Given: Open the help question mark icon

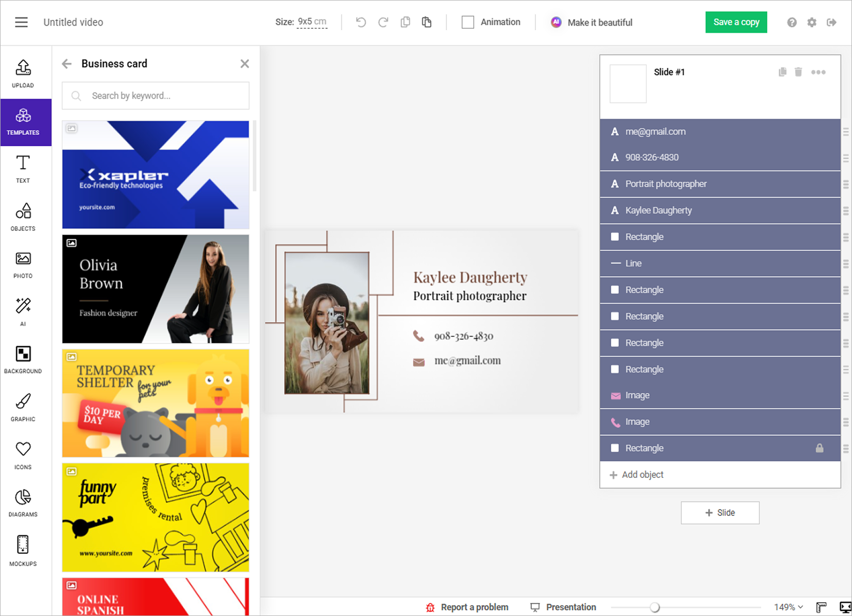Looking at the screenshot, I should pyautogui.click(x=792, y=22).
